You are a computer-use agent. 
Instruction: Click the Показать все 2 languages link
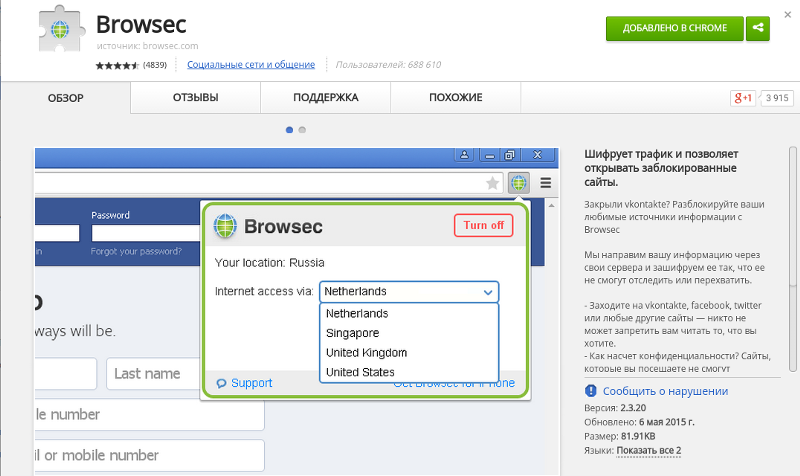pos(648,450)
